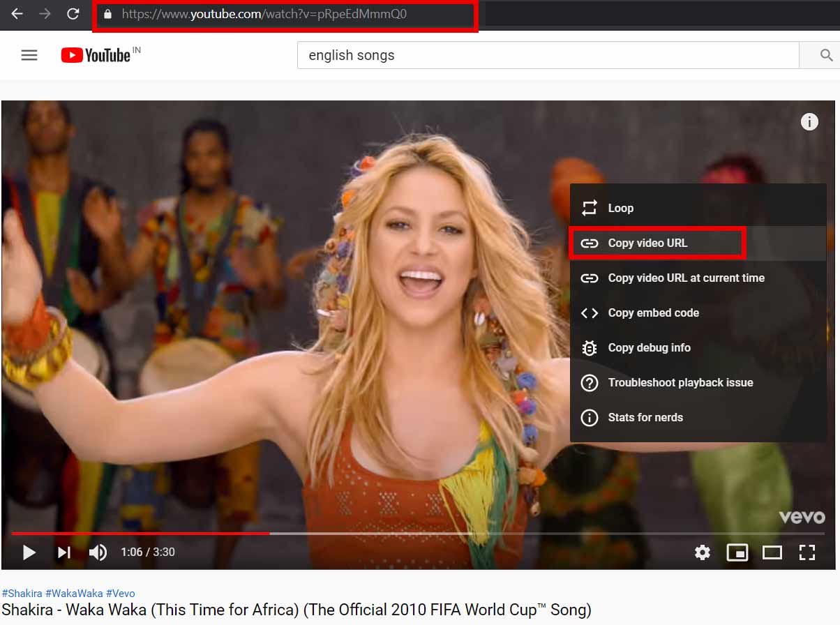Play the video with play button
This screenshot has width=840, height=625.
(29, 552)
